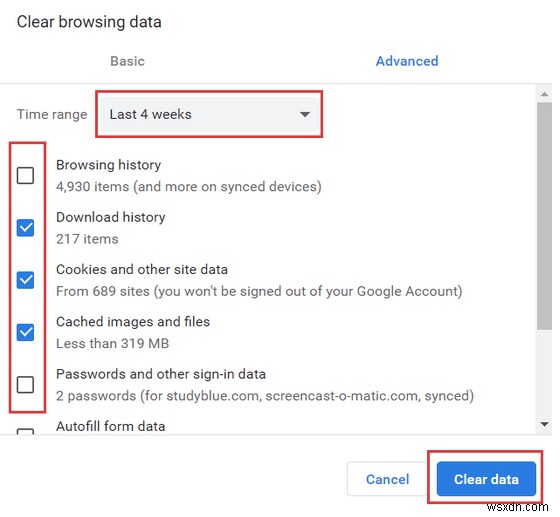Click '4,930 items (and more on synced devices)' text

point(189,187)
